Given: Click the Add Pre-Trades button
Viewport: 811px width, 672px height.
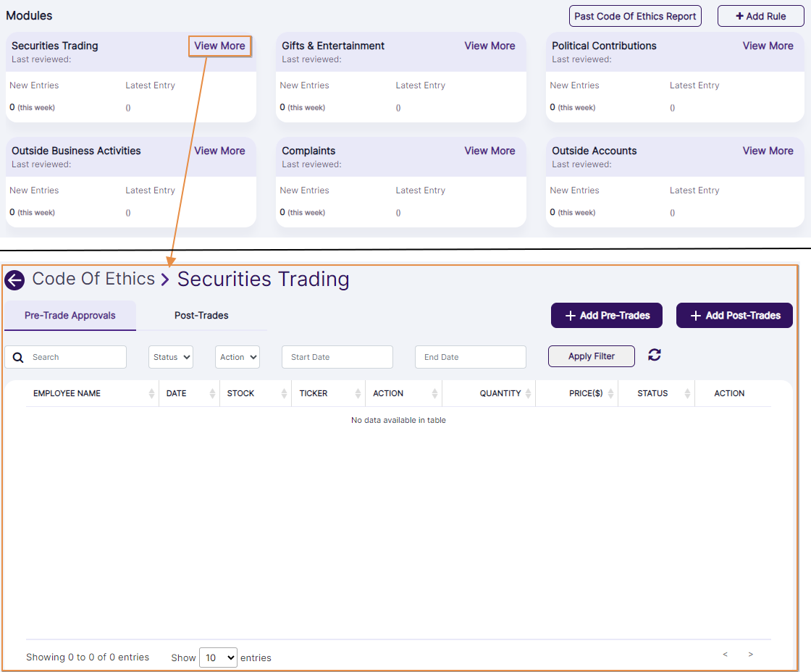Looking at the screenshot, I should 607,315.
